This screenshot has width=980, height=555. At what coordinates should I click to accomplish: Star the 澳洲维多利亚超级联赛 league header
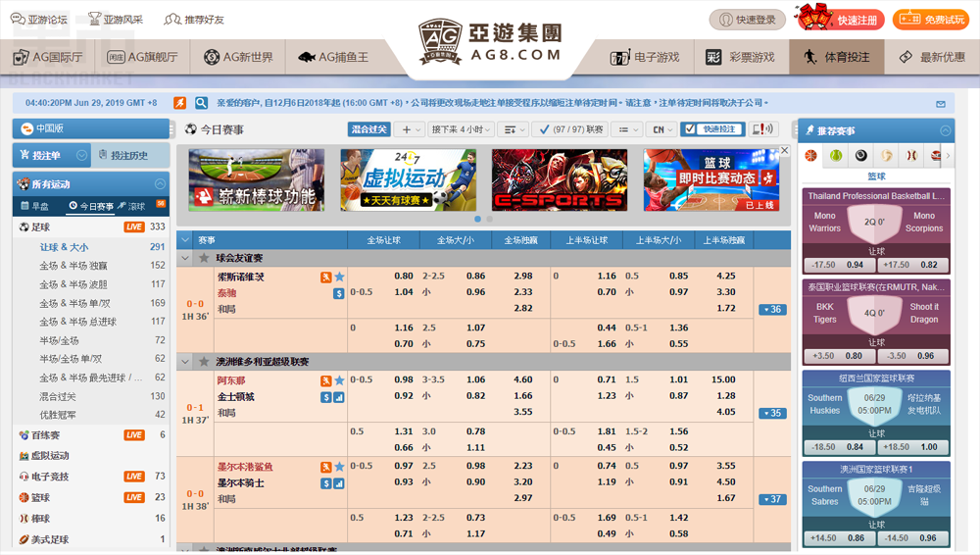pos(204,362)
